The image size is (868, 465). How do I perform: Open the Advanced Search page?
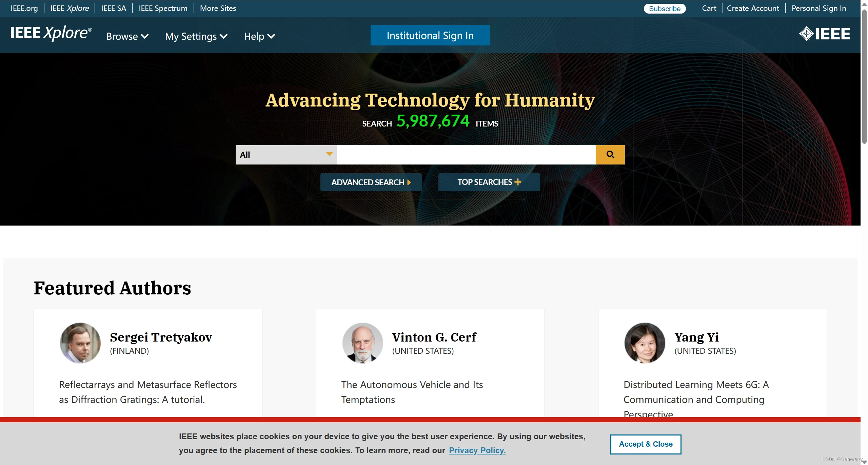click(x=371, y=182)
